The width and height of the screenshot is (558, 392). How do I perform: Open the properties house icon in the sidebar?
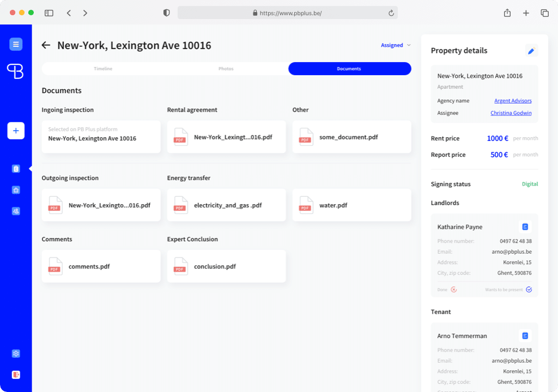16,190
